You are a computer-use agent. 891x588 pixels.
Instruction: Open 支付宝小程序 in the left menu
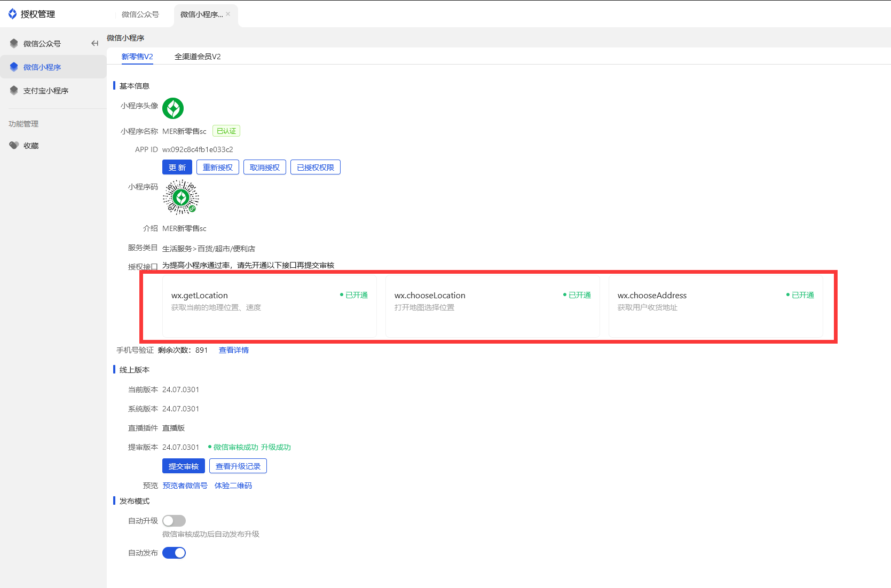tap(46, 91)
